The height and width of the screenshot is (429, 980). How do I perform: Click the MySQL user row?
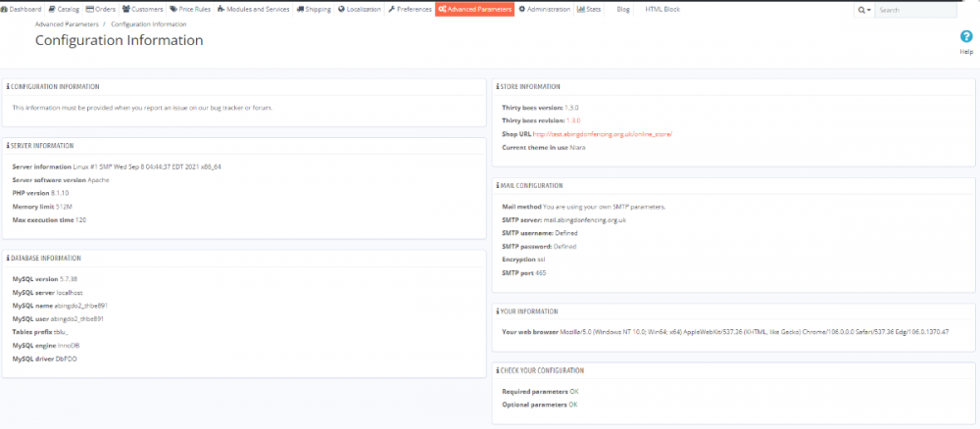tap(58, 318)
